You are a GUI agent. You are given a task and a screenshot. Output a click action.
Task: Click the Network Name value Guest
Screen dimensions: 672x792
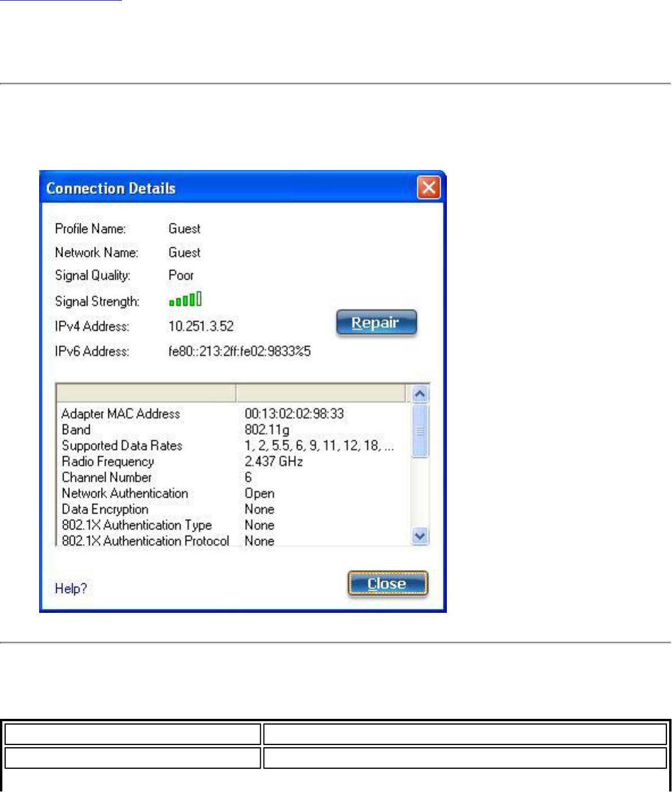[185, 252]
